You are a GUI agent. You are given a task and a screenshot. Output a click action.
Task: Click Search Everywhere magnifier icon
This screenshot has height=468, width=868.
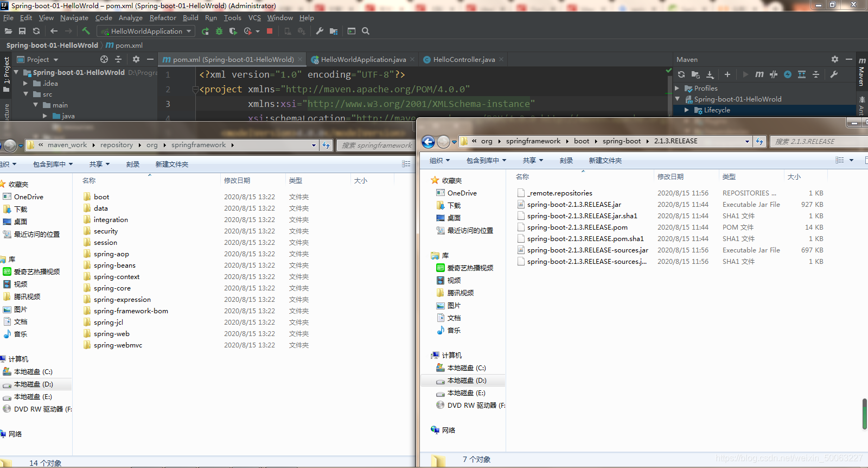[366, 31]
